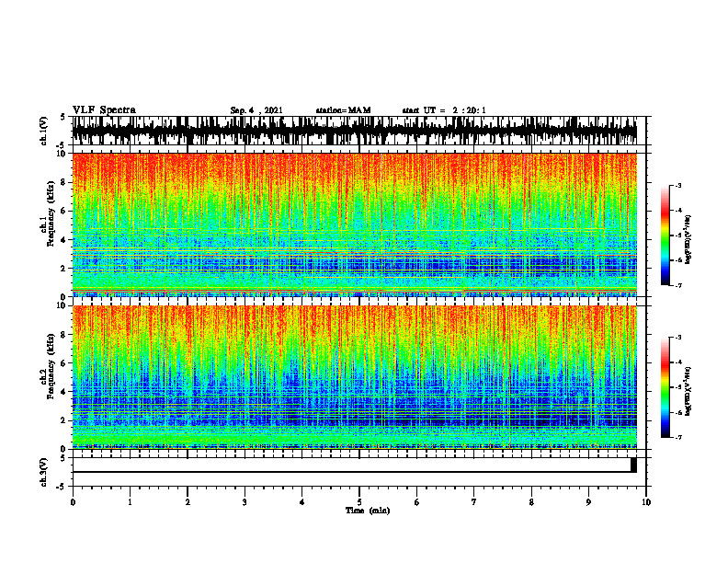Click time axis tick label "0"

tap(73, 502)
